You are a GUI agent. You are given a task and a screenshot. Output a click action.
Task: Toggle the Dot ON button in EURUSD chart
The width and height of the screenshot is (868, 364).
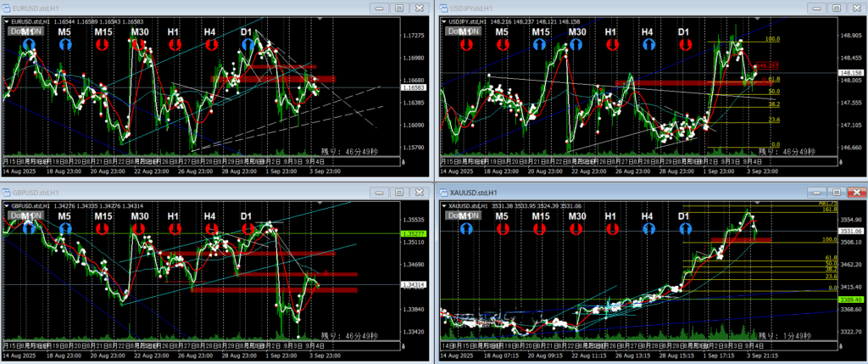coord(25,31)
